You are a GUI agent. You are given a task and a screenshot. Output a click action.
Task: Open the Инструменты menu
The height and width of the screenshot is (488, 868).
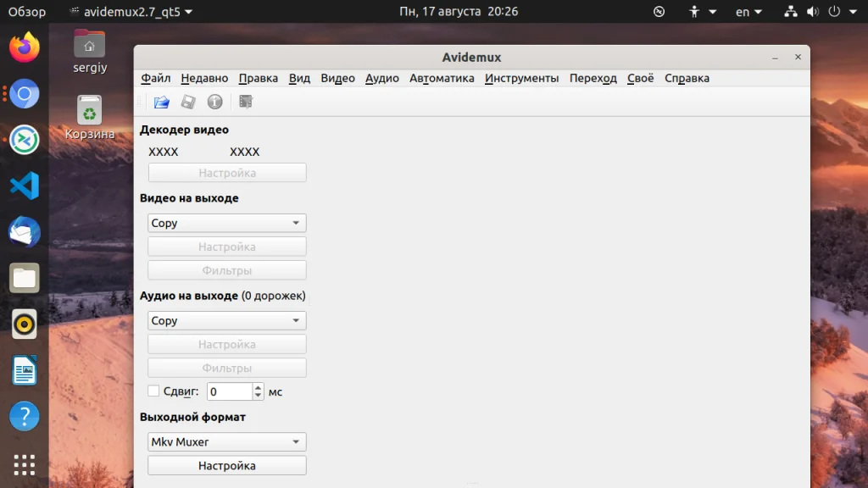coord(521,78)
